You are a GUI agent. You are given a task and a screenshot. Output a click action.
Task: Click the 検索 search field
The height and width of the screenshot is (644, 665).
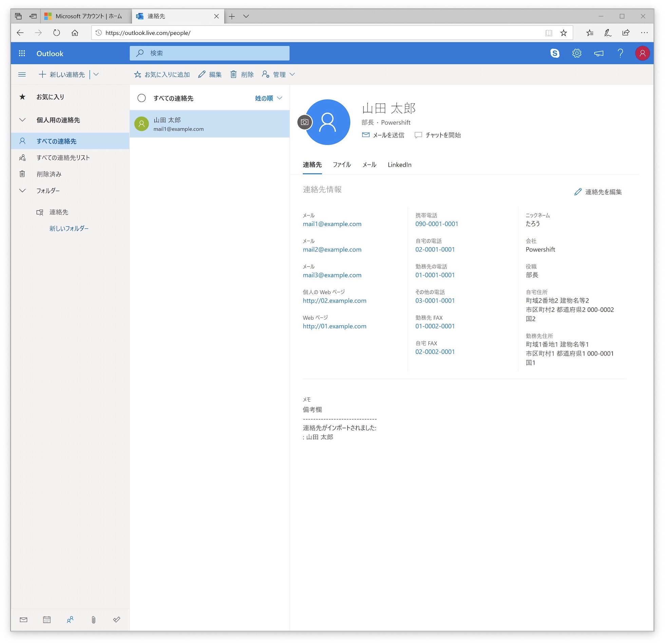click(209, 53)
